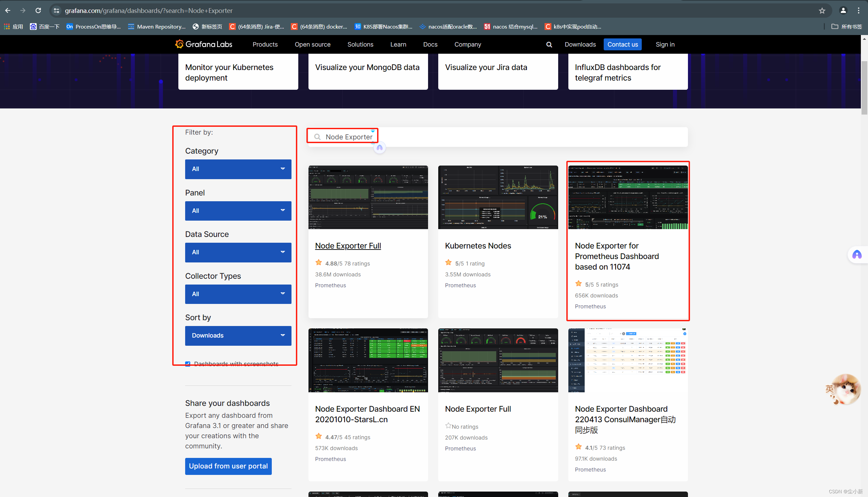Click the browser forward arrow
Viewport: 868px width, 497px height.
[x=23, y=11]
